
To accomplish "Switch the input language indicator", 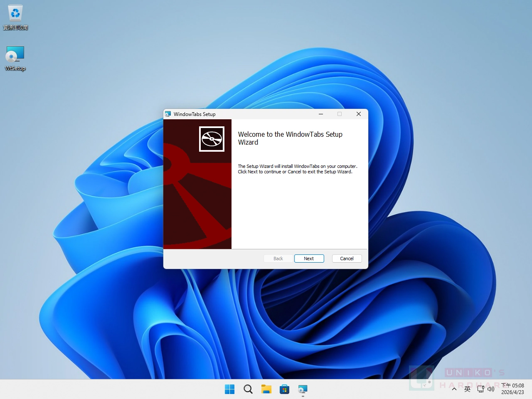I will point(467,389).
